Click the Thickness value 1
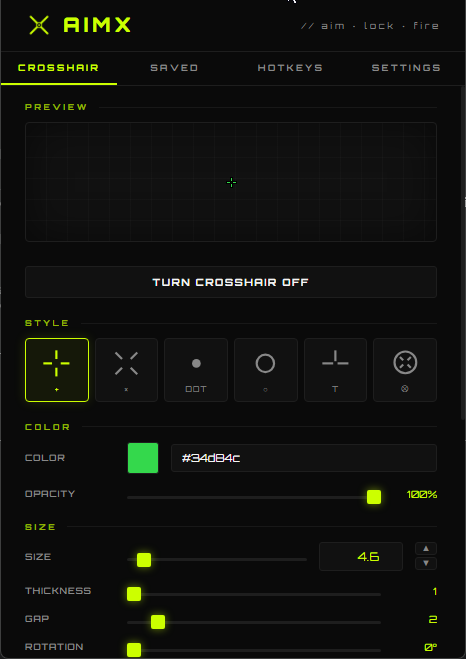Viewport: 466px width, 659px height. pos(434,592)
